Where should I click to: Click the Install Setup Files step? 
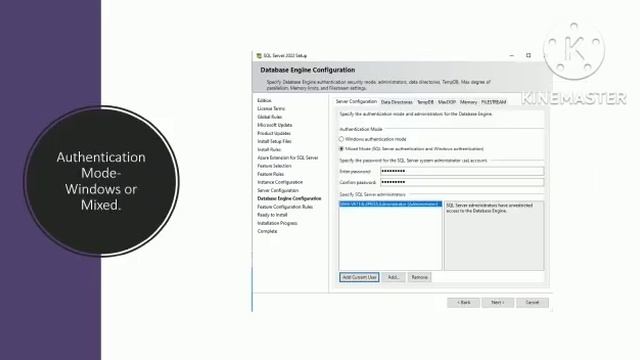coord(274,141)
